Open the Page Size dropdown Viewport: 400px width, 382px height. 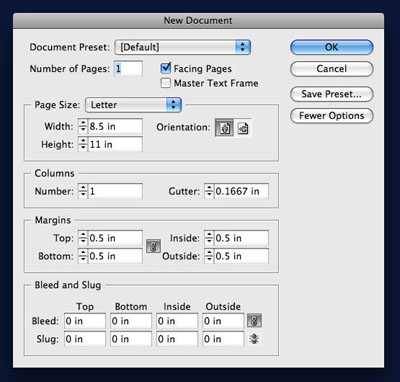(x=133, y=105)
